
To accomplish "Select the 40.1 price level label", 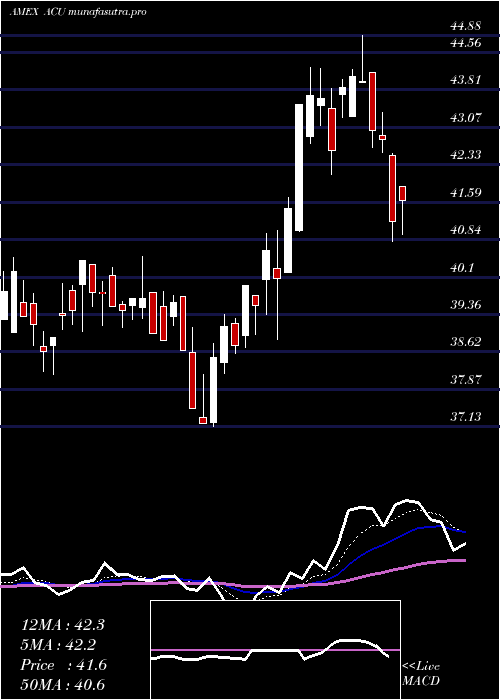I will [462, 268].
